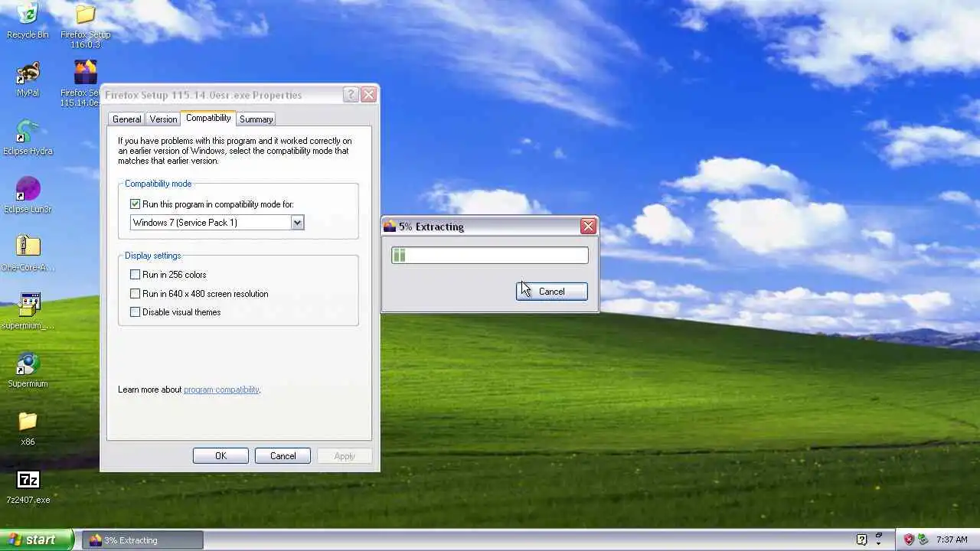Select the 7z2407.exe desktop icon
Image resolution: width=980 pixels, height=551 pixels.
click(x=28, y=480)
